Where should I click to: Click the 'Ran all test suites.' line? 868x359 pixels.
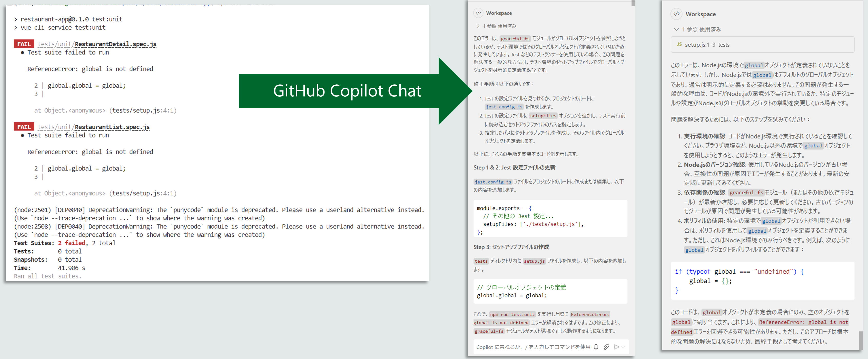point(47,276)
